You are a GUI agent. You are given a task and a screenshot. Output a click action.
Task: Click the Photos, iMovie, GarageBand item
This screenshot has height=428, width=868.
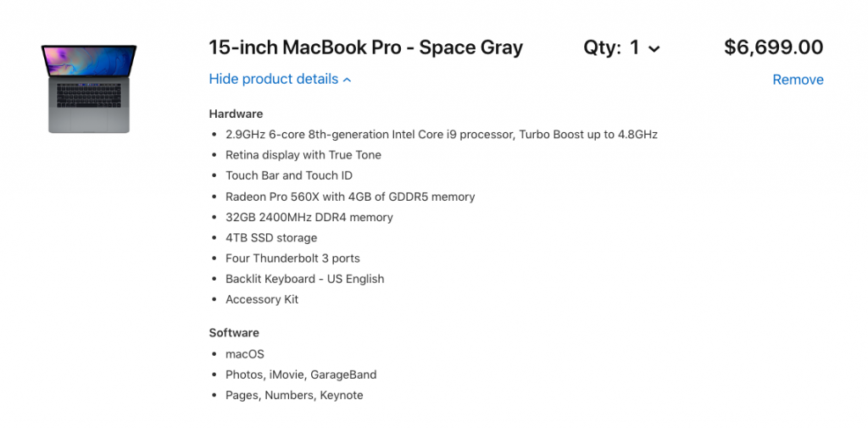click(301, 375)
